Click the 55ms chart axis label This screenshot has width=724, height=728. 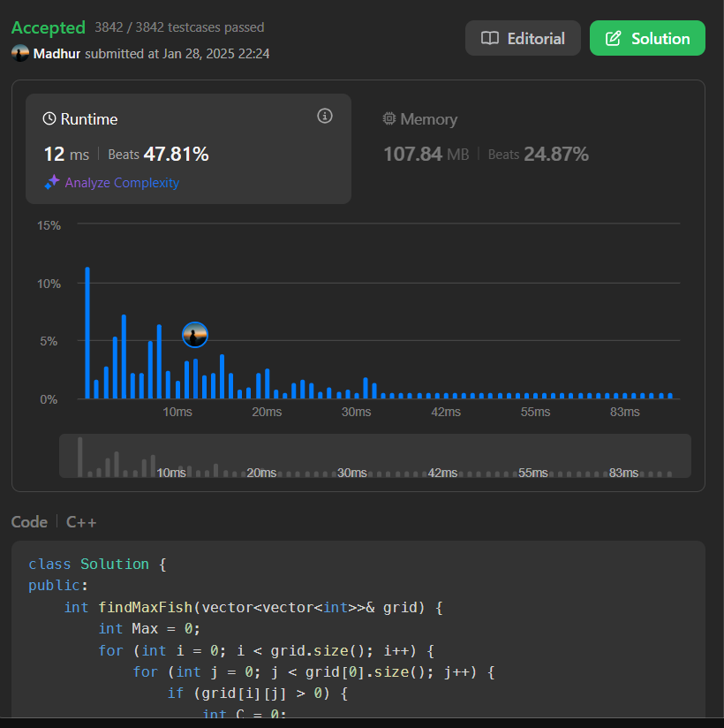(x=535, y=412)
